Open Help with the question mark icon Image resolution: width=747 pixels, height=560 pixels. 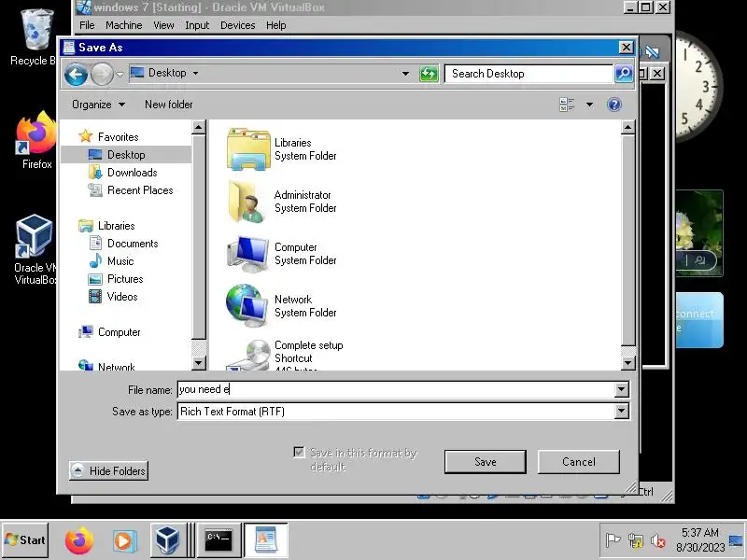[614, 105]
